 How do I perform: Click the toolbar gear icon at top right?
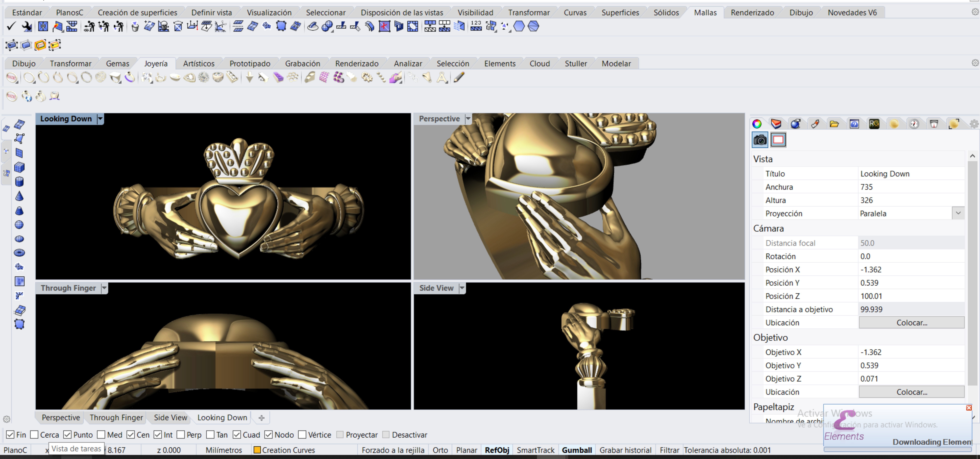click(x=975, y=12)
